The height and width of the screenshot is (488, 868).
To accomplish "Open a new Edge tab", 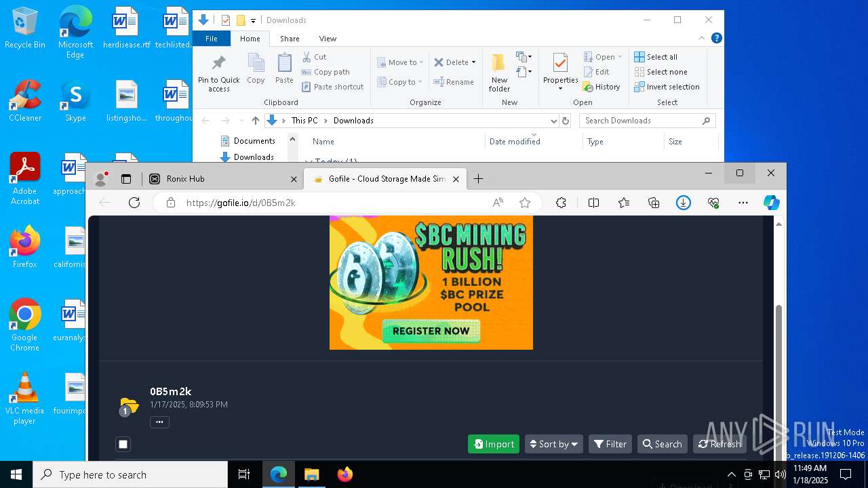I will (x=478, y=179).
